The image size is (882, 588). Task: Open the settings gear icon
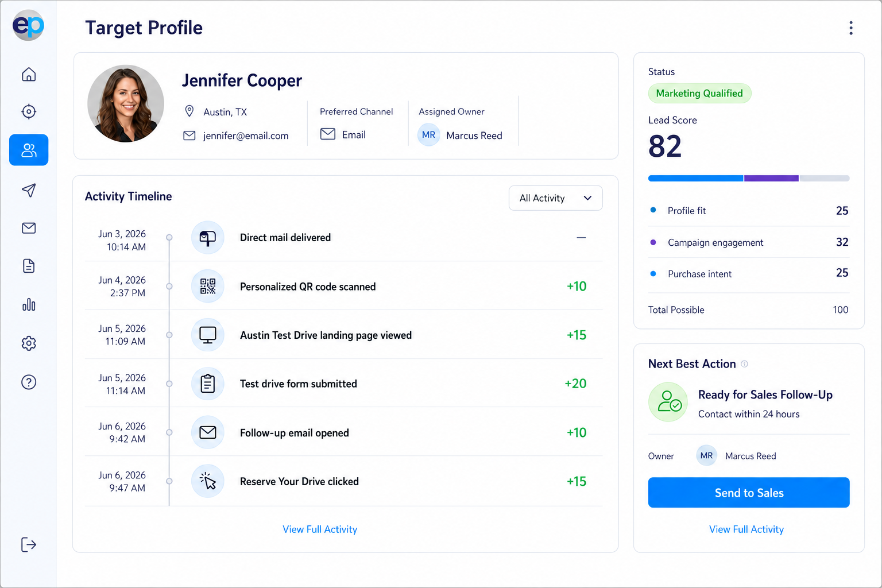pos(29,343)
